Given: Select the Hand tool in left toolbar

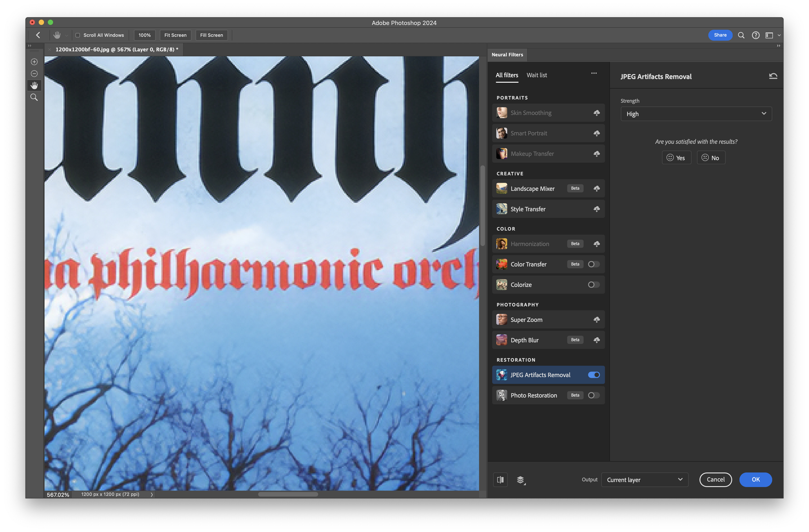Looking at the screenshot, I should coord(34,85).
